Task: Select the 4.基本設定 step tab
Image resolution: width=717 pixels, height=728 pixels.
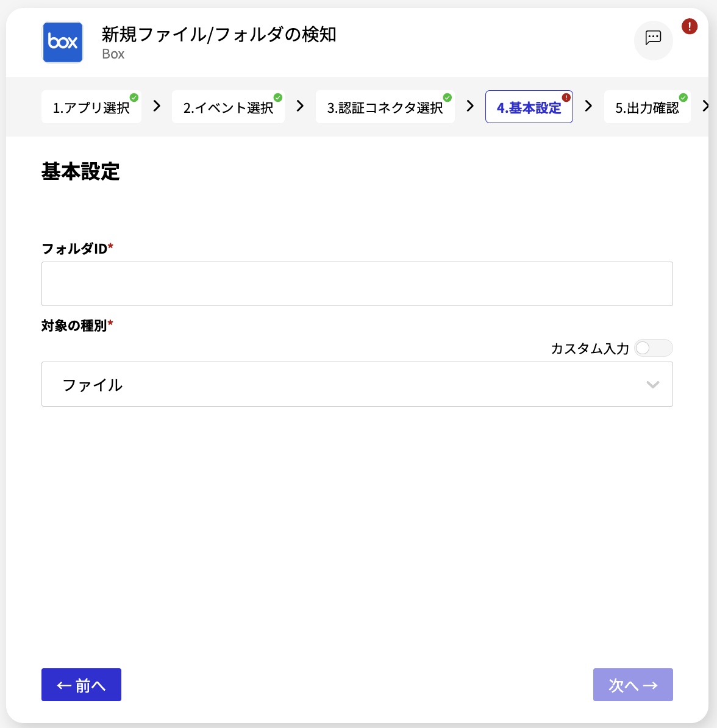Action: (529, 107)
